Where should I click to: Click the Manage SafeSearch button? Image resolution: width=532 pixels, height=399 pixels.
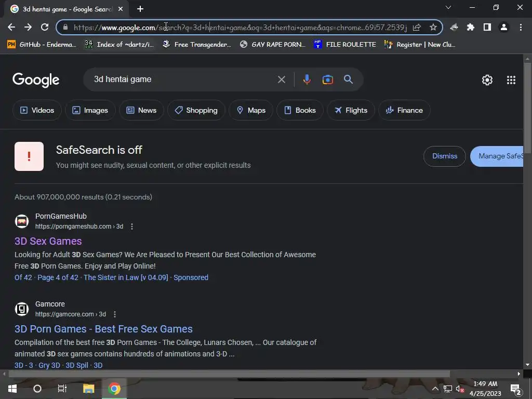click(497, 156)
